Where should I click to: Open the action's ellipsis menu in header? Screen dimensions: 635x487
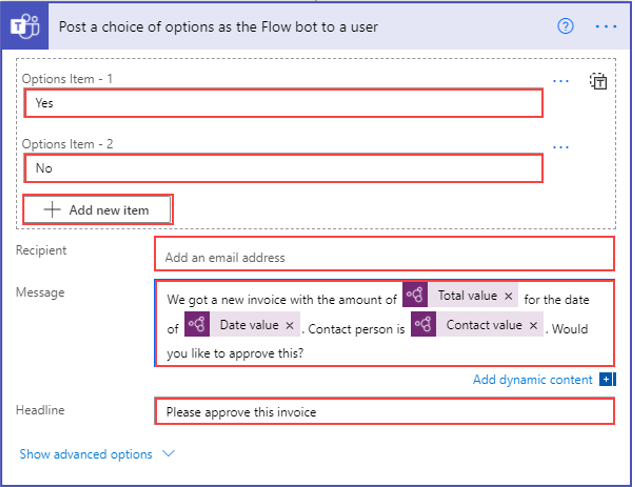606,27
